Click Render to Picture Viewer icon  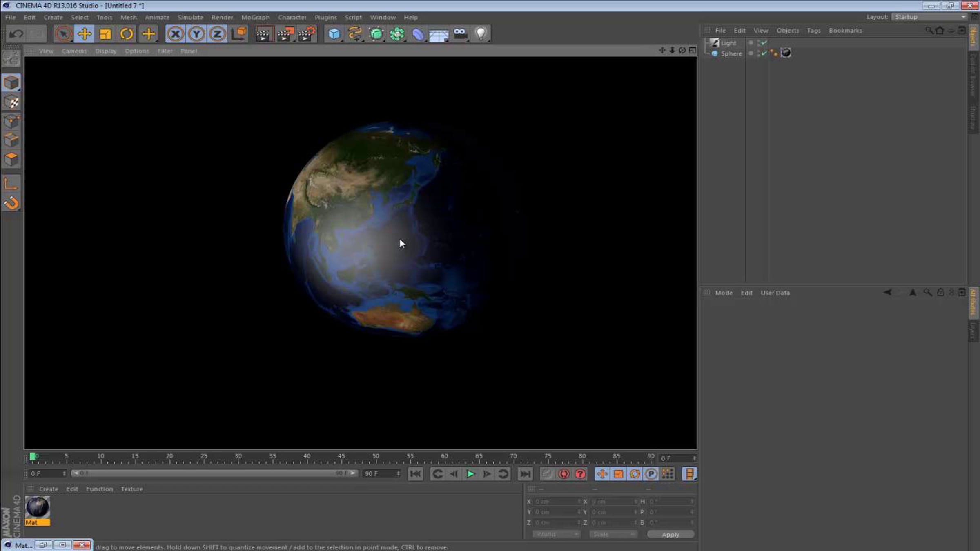click(285, 34)
